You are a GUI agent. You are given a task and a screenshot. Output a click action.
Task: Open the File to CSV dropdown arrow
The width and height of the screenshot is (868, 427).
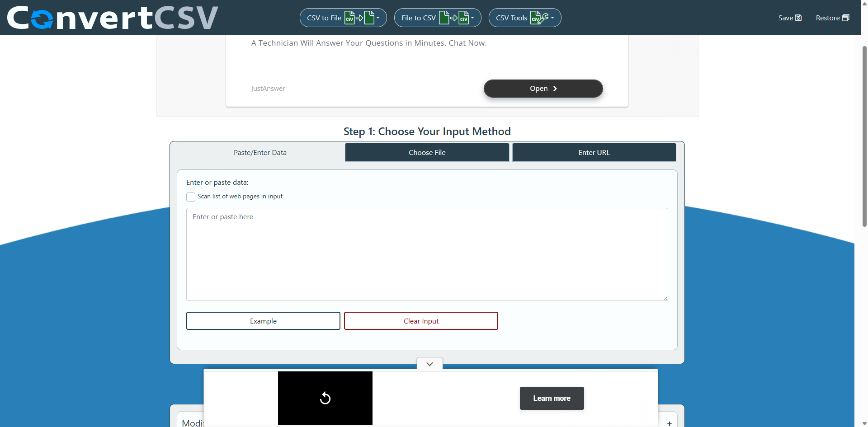coord(472,18)
